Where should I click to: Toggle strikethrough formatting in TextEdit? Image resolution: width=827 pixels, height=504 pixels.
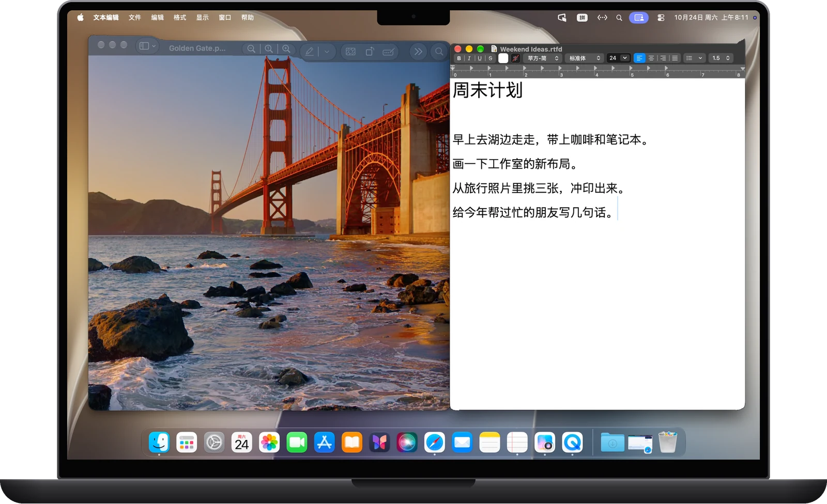tap(491, 58)
